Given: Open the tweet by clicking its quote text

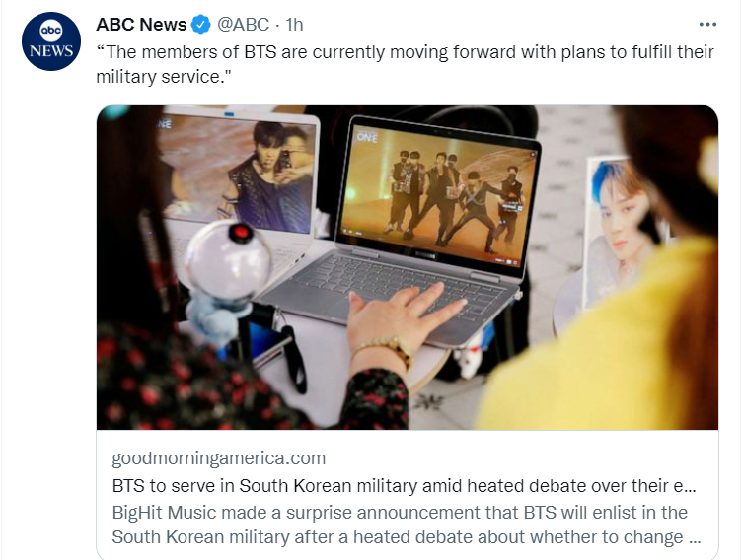Looking at the screenshot, I should tap(405, 64).
